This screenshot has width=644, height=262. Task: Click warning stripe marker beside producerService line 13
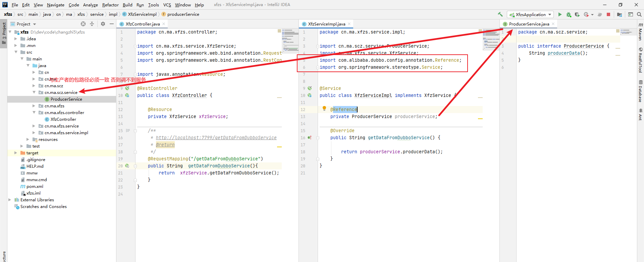(x=480, y=119)
